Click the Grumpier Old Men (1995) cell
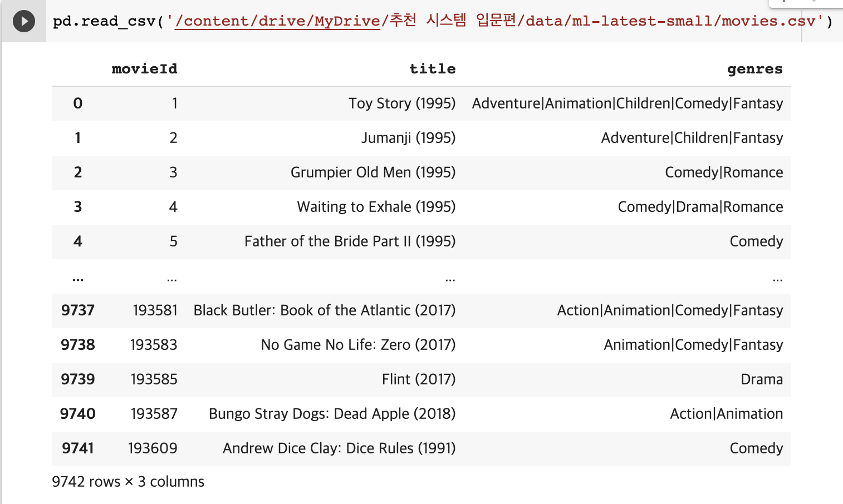The image size is (843, 504). 373,172
